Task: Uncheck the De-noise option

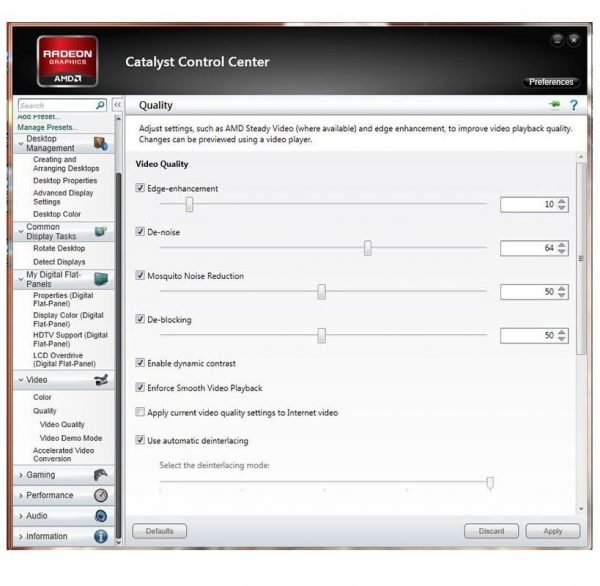Action: pos(140,232)
